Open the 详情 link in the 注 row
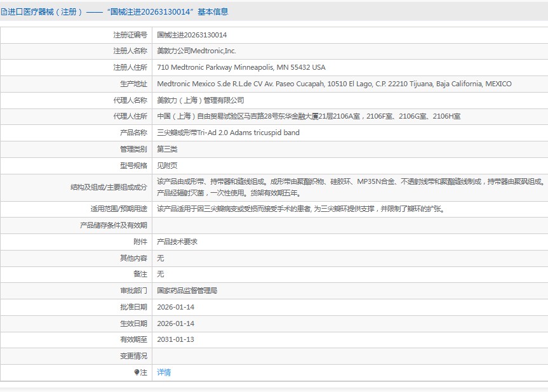Screen dimensions: 548x392 click(x=164, y=372)
